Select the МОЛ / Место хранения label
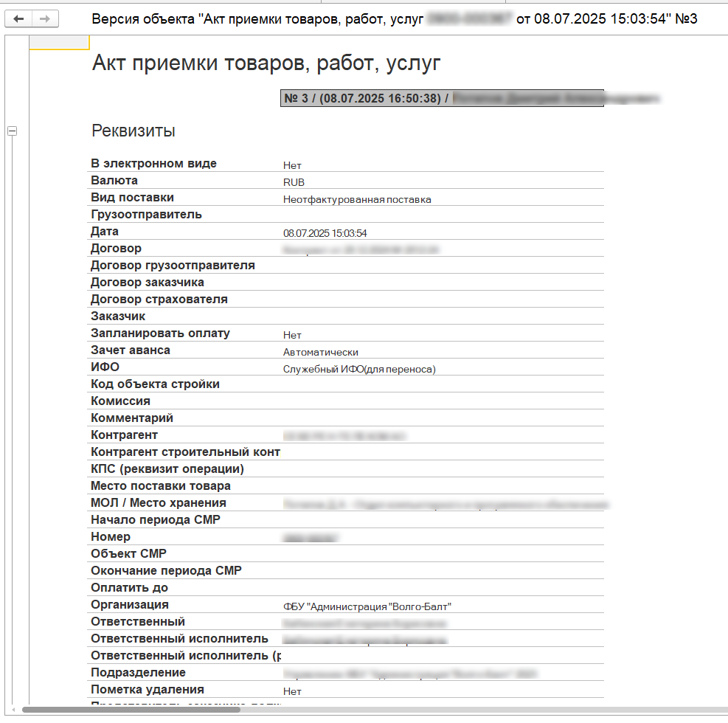The width and height of the screenshot is (728, 723). pyautogui.click(x=158, y=503)
